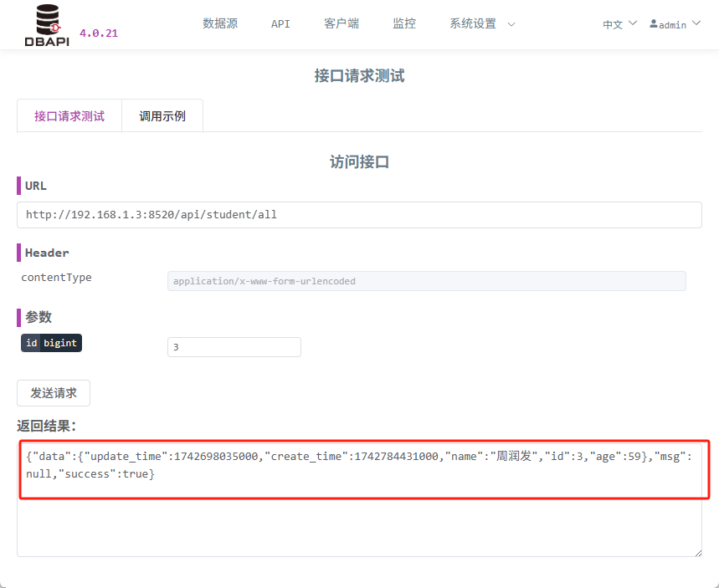Viewport: 719px width, 588px height.
Task: Go to the 客户端 menu
Action: 342,23
